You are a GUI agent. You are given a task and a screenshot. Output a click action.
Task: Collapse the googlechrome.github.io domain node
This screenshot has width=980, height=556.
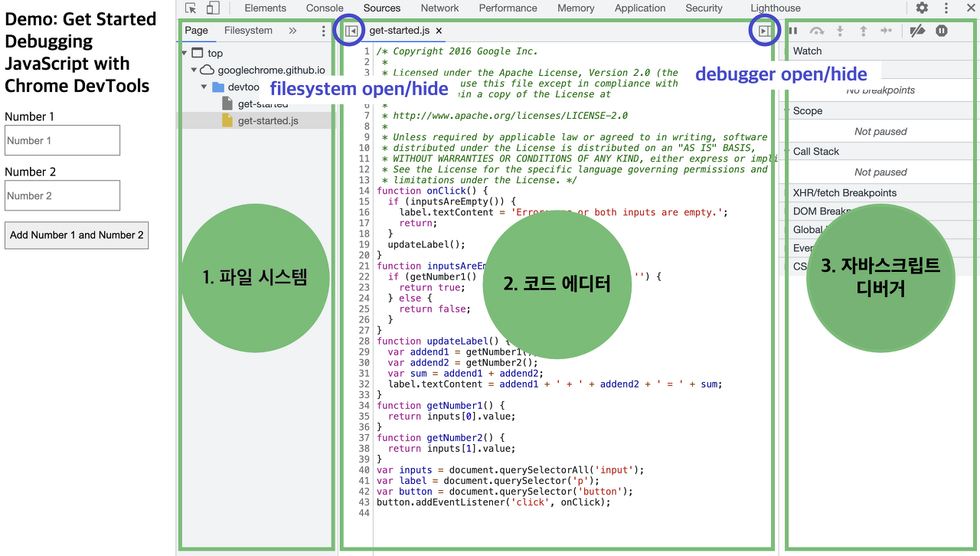(194, 70)
